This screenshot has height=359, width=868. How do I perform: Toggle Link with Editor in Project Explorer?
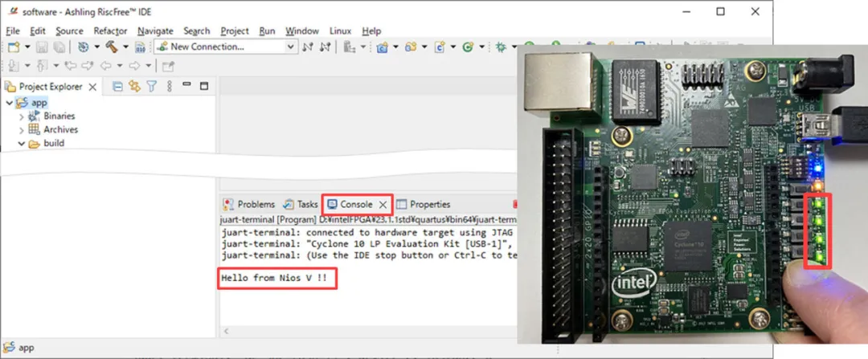pyautogui.click(x=134, y=86)
